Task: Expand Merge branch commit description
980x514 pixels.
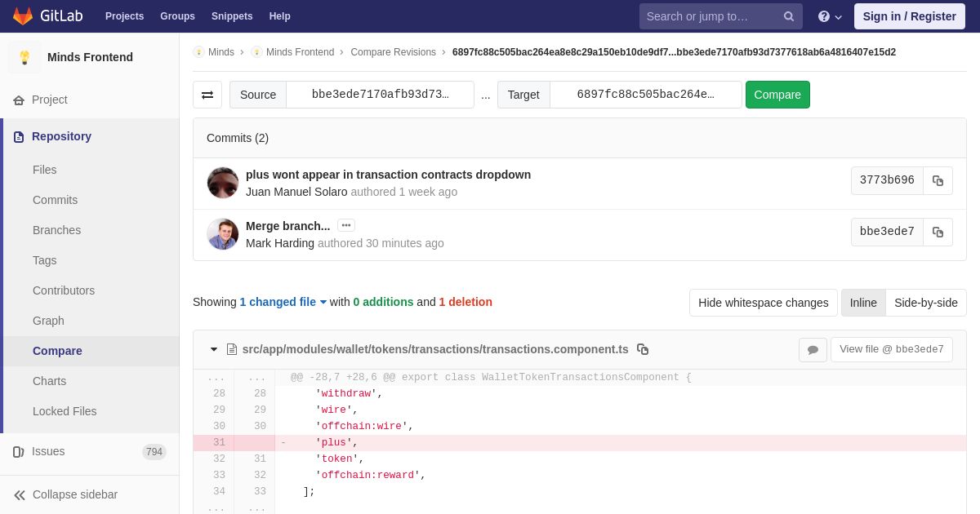Action: click(346, 225)
